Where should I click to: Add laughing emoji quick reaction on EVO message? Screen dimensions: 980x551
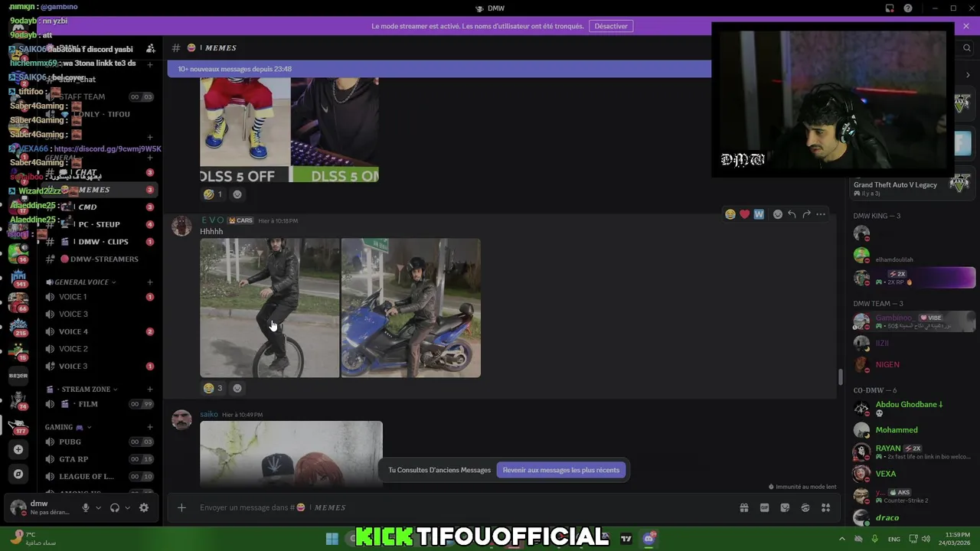(730, 214)
